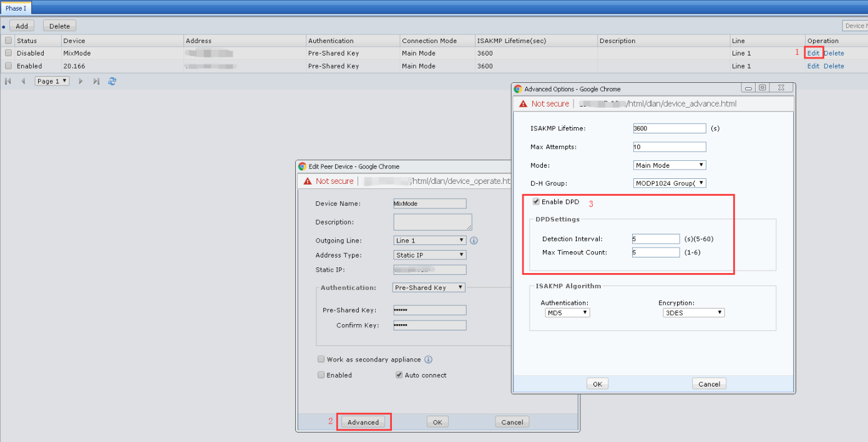
Task: Select the Phase I tab
Action: pos(16,8)
